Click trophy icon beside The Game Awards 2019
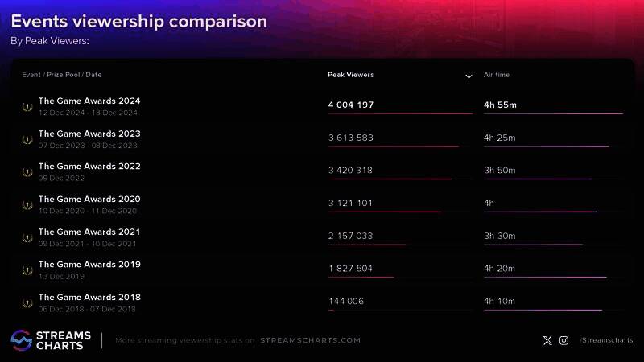 (27, 270)
